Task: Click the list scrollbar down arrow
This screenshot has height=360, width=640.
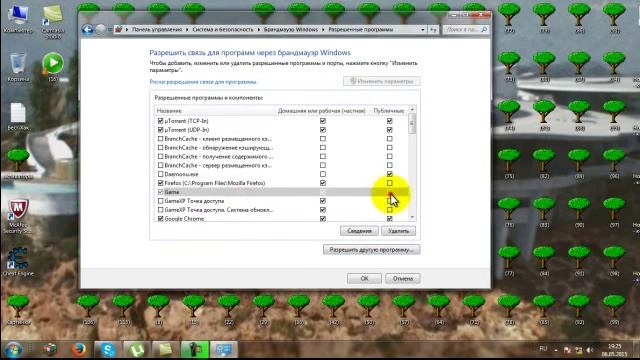Action: (x=412, y=218)
